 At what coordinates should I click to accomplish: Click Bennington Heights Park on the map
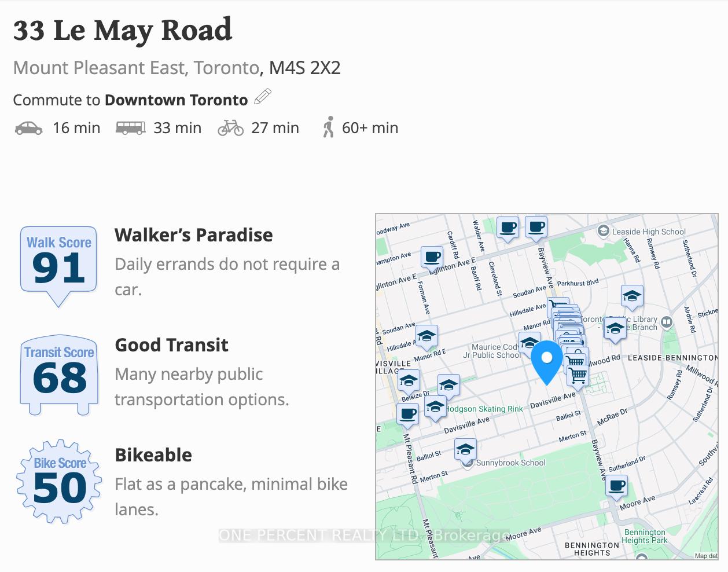click(x=644, y=536)
